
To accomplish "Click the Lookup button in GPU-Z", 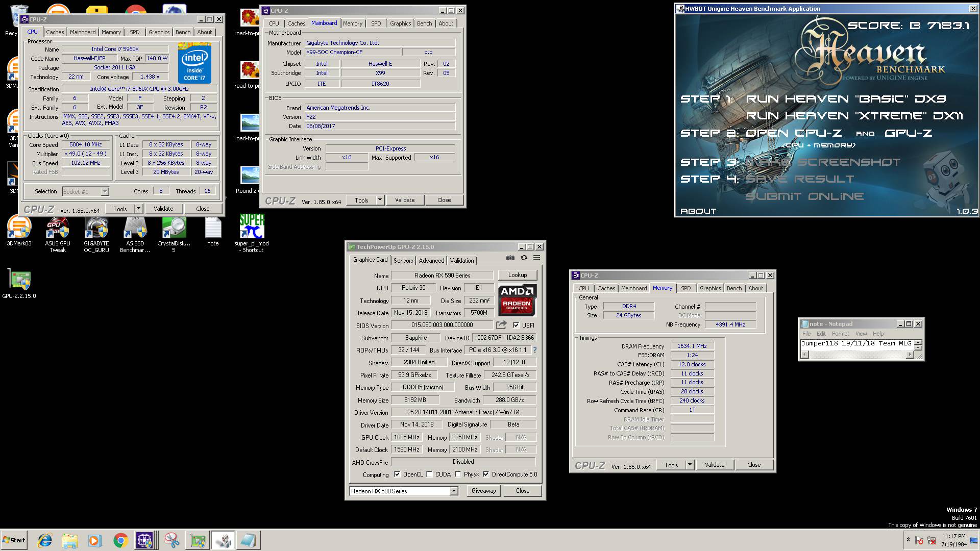I will (517, 275).
